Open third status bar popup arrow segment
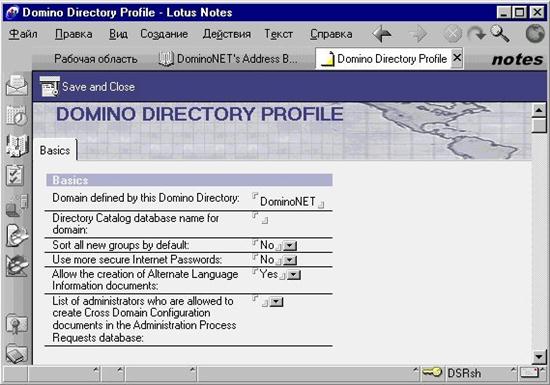Viewport: 550px width, 385px height. tap(161, 373)
